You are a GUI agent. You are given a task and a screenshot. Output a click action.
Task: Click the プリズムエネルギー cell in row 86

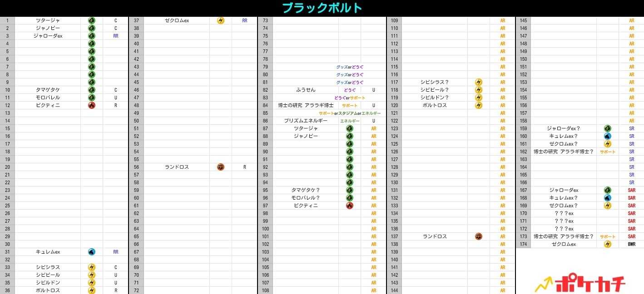[306, 121]
